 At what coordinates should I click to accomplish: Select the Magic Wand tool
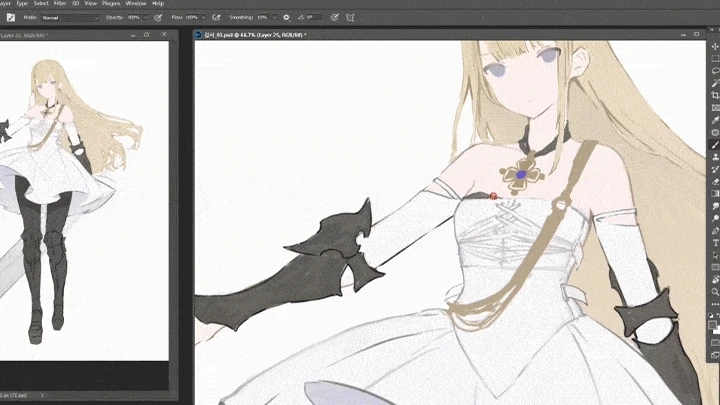715,83
